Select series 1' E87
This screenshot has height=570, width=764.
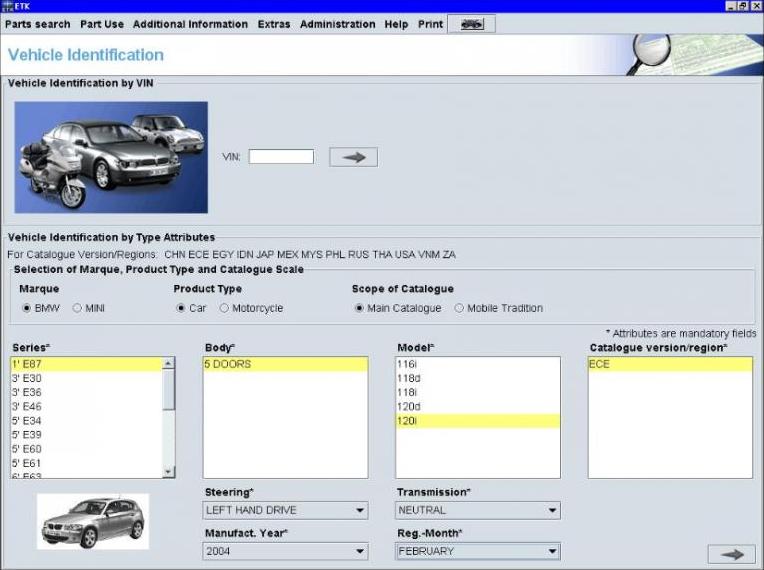point(86,364)
